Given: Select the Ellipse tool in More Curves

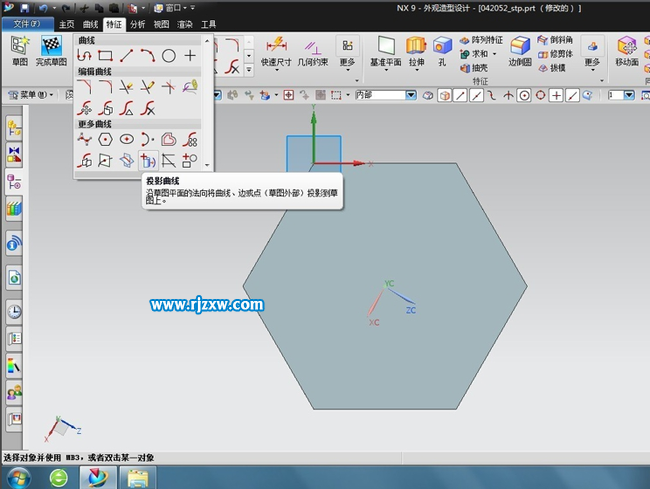Looking at the screenshot, I should [127, 139].
